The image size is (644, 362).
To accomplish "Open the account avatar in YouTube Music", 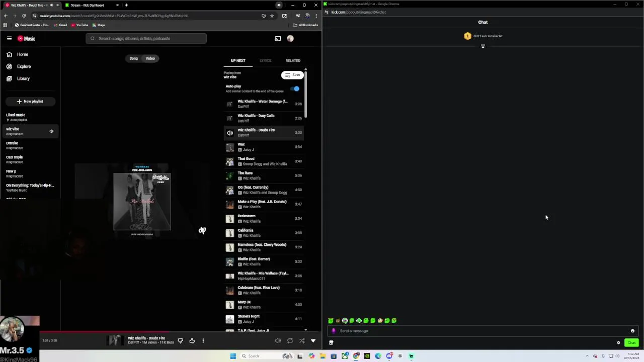I will click(x=290, y=38).
